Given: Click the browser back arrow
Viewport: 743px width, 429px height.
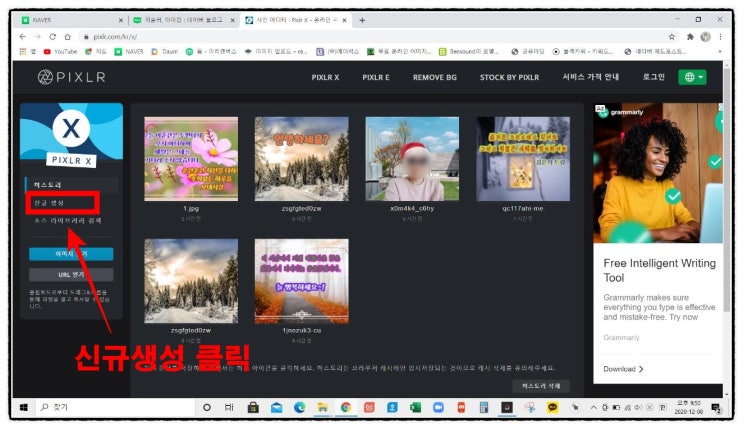Looking at the screenshot, I should [22, 37].
